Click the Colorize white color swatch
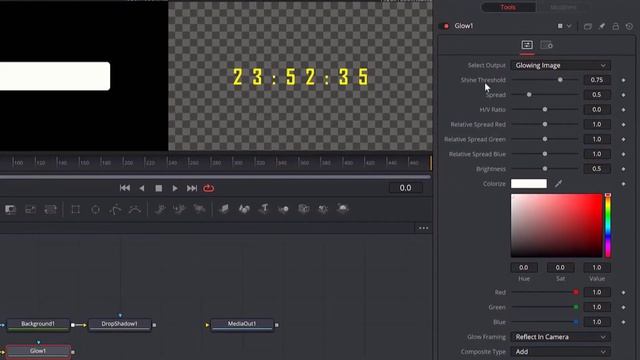This screenshot has width=640, height=360. [x=529, y=184]
